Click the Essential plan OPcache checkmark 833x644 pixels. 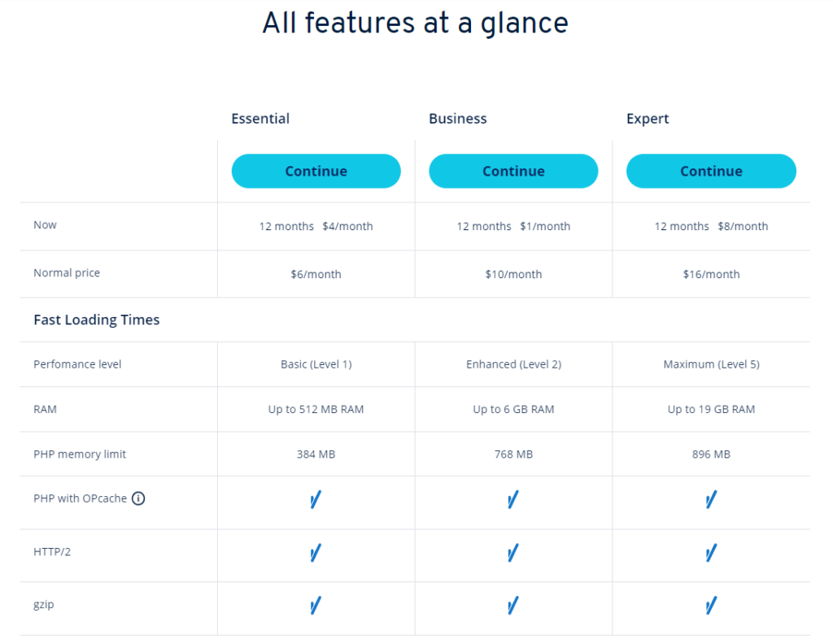(316, 499)
